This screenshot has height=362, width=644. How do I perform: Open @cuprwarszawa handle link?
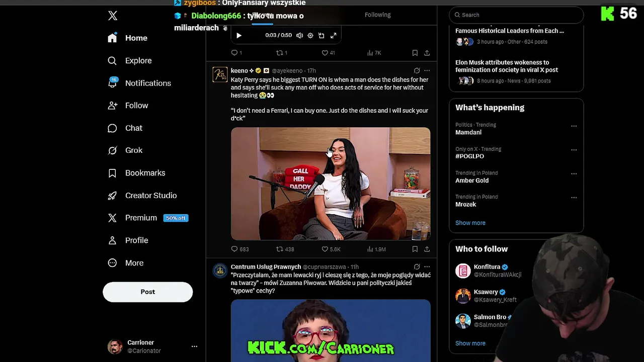click(x=325, y=267)
